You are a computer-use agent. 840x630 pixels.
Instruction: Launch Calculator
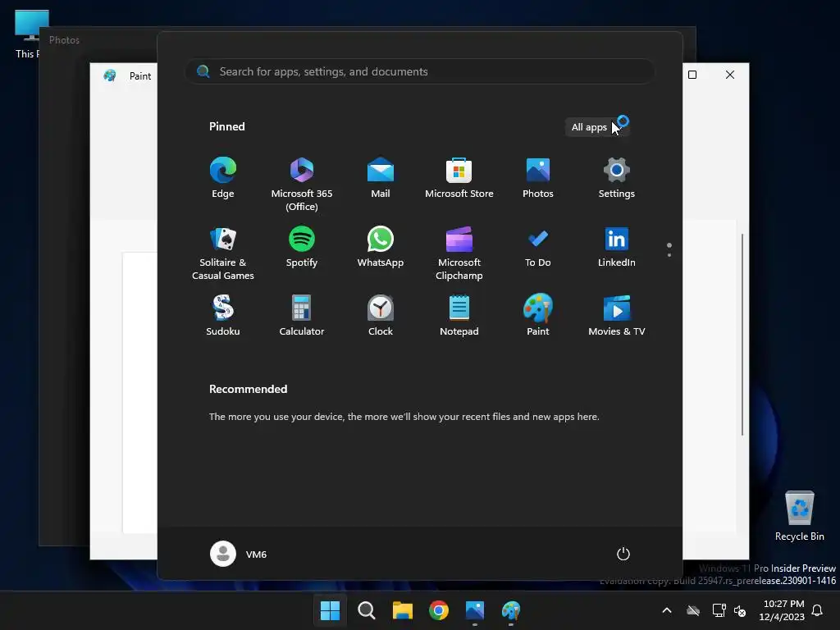point(302,316)
